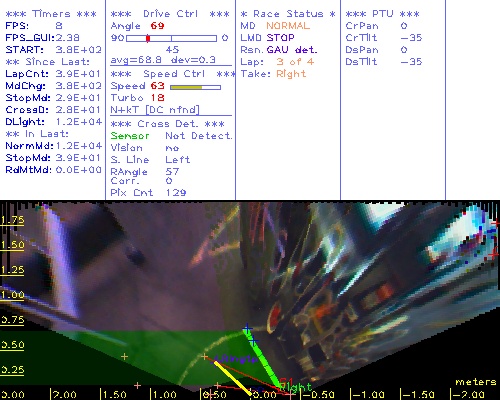The image size is (500, 400).
Task: Click the Take: Right indicator
Action: point(273,74)
